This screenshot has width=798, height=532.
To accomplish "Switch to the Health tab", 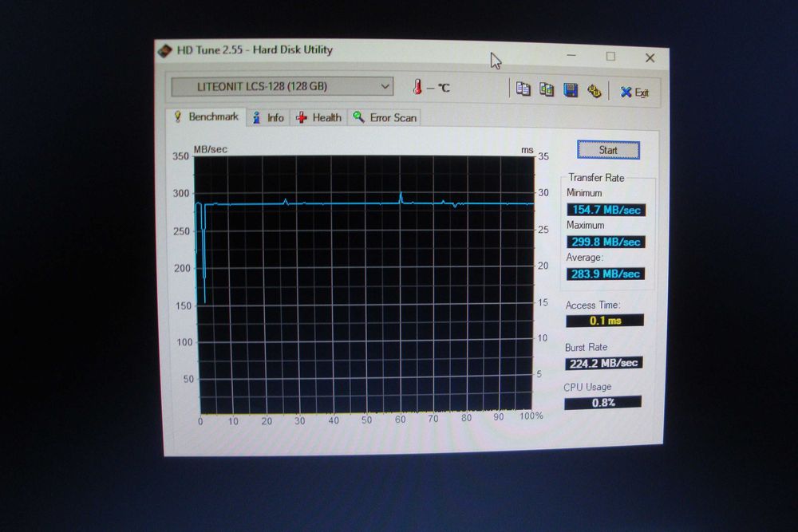I will click(x=318, y=117).
